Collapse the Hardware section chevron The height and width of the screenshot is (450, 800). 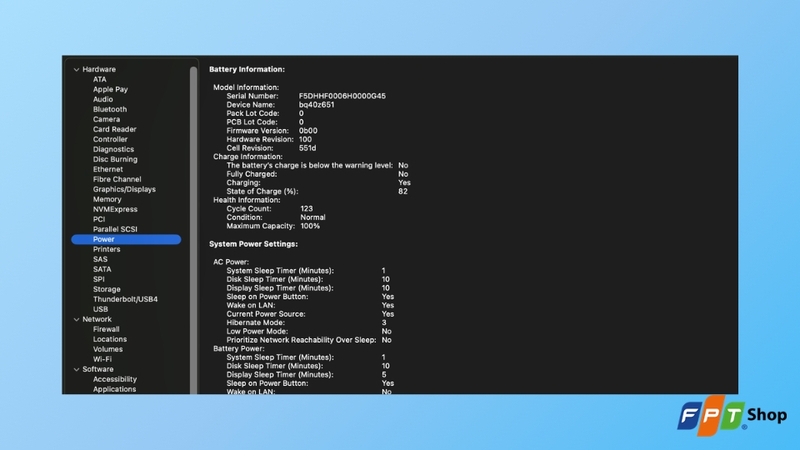pos(77,69)
